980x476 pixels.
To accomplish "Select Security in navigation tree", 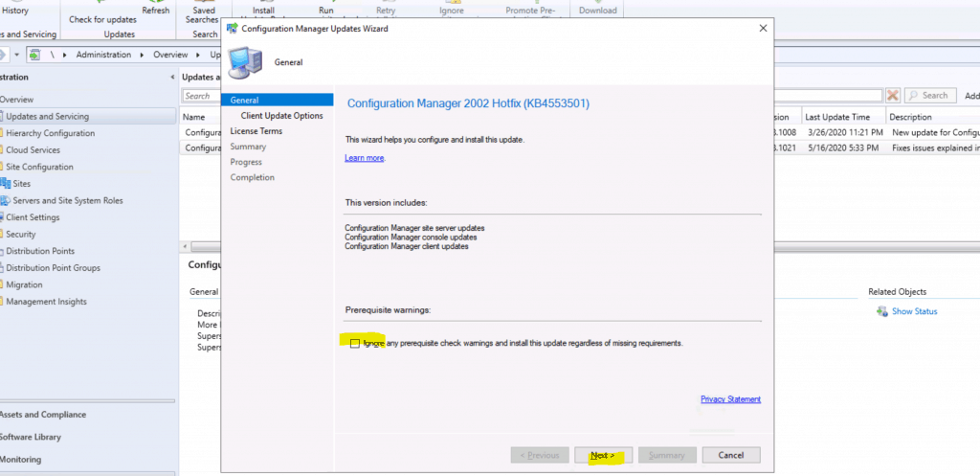I will coord(21,235).
